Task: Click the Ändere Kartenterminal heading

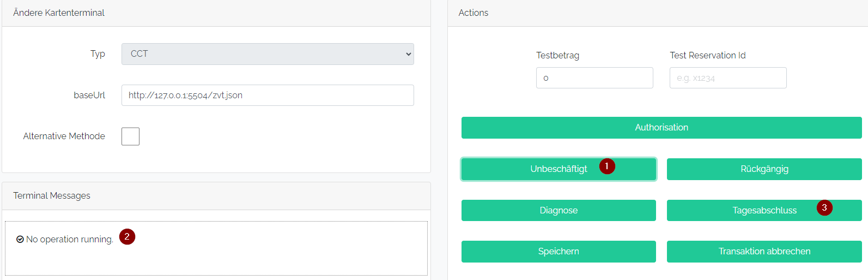Action: tap(59, 13)
